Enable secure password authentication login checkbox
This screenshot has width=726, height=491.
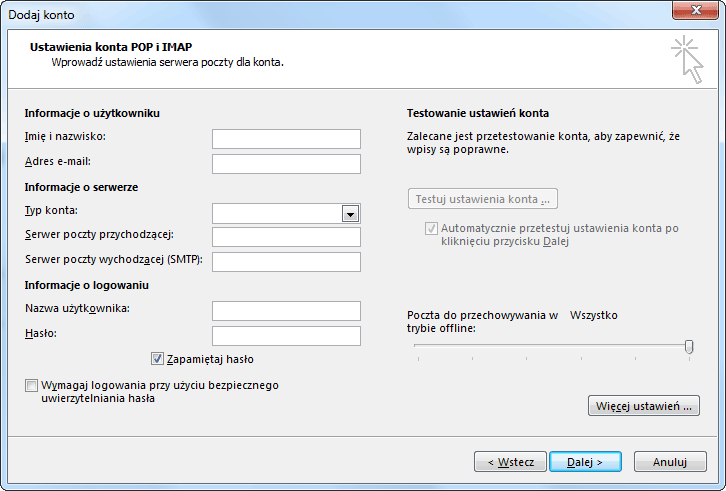pos(31,385)
